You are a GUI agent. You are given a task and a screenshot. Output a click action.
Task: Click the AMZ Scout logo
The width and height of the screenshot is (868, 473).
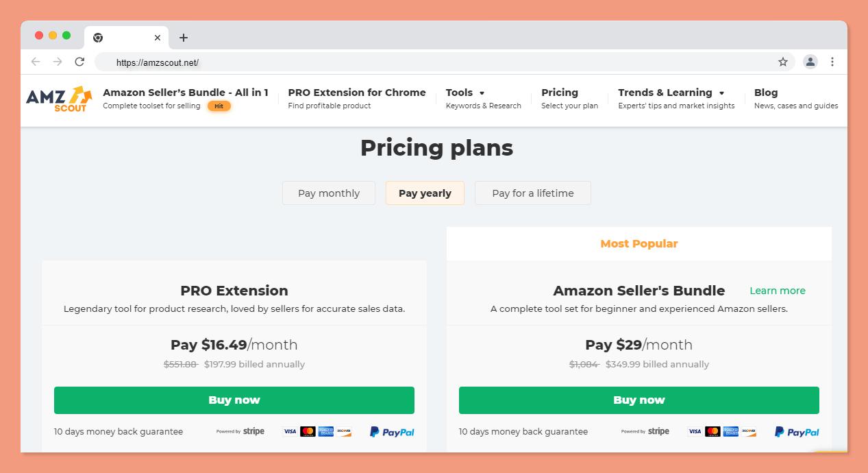point(59,99)
